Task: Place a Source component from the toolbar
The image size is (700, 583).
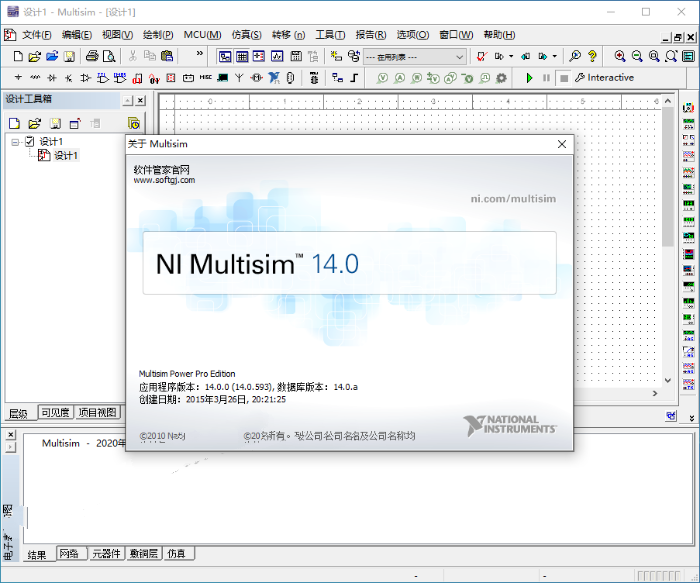Action: (x=18, y=78)
